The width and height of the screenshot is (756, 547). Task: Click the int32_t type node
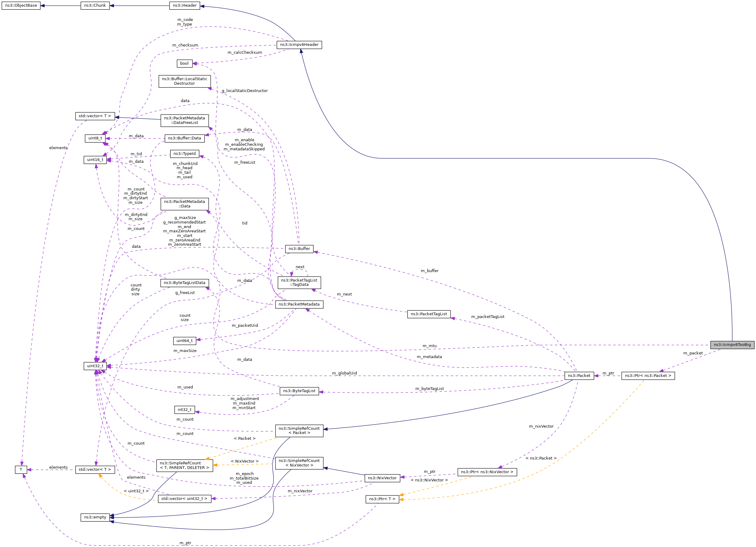pos(185,410)
